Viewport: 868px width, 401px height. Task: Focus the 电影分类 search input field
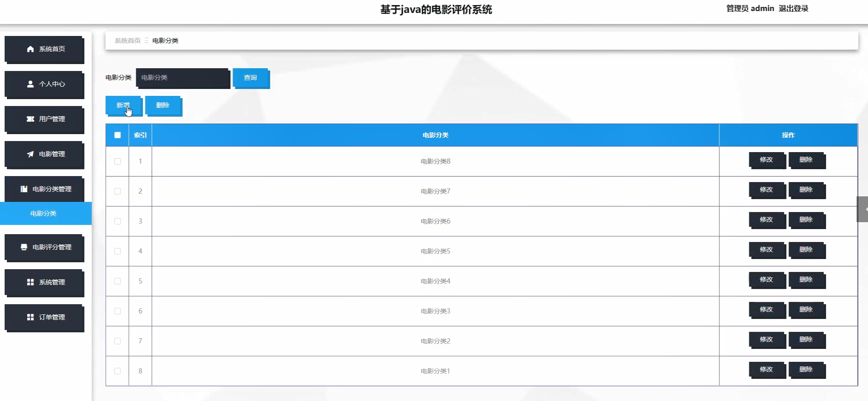(x=182, y=78)
